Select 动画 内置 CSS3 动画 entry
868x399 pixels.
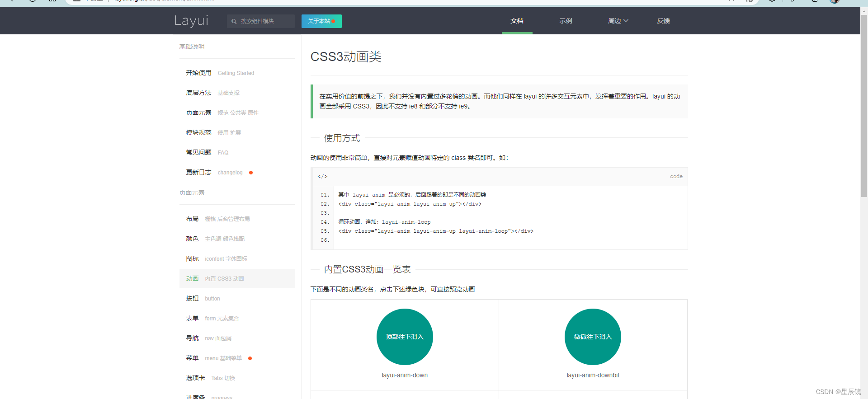click(x=237, y=278)
